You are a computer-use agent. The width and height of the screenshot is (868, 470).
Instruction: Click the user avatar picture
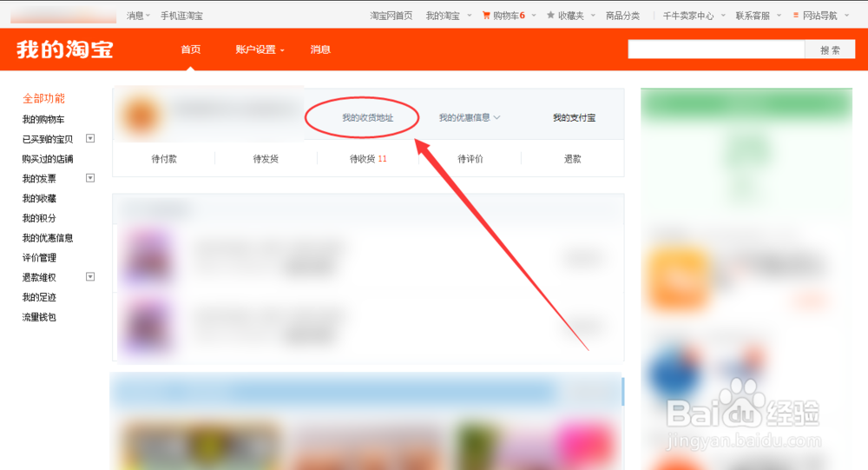[141, 116]
